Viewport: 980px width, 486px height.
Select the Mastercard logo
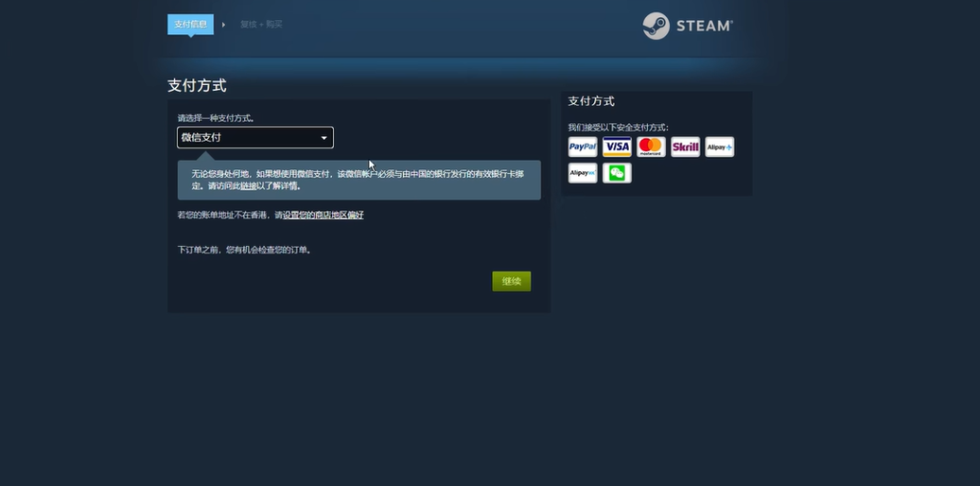pos(651,146)
